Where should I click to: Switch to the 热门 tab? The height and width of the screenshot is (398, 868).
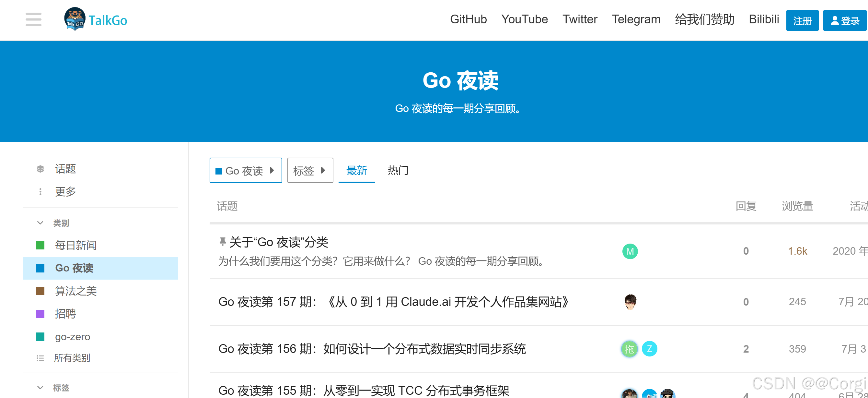tap(398, 171)
